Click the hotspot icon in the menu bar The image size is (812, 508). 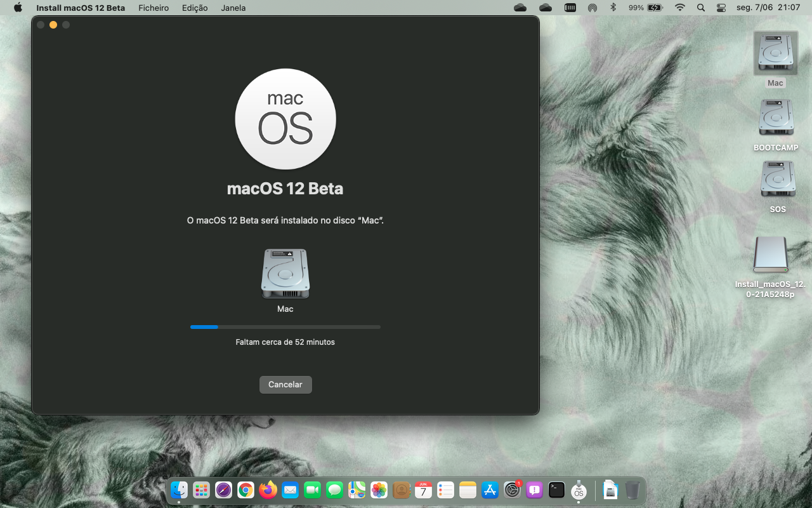click(x=593, y=8)
